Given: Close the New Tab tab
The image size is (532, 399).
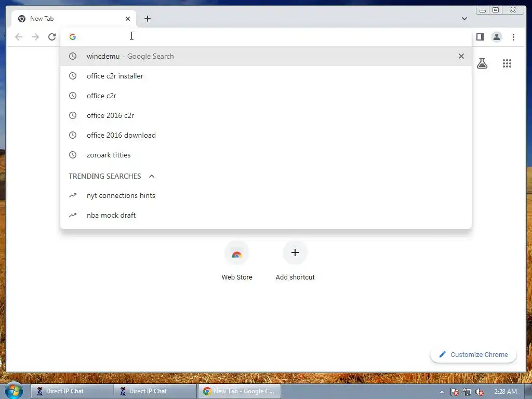Looking at the screenshot, I should 128,19.
